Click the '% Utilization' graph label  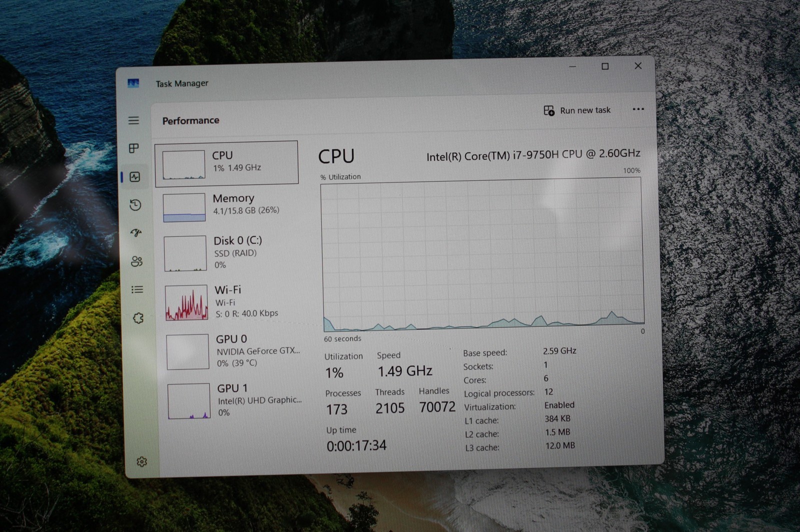[340, 177]
